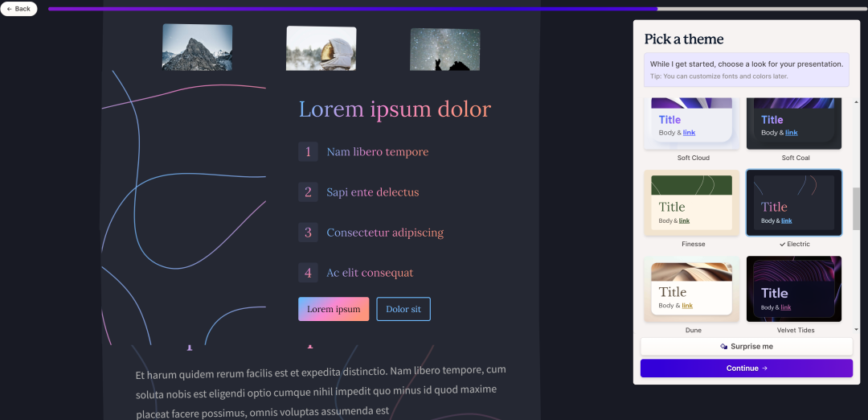The height and width of the screenshot is (420, 868).
Task: Click the Continue button
Action: (x=746, y=368)
